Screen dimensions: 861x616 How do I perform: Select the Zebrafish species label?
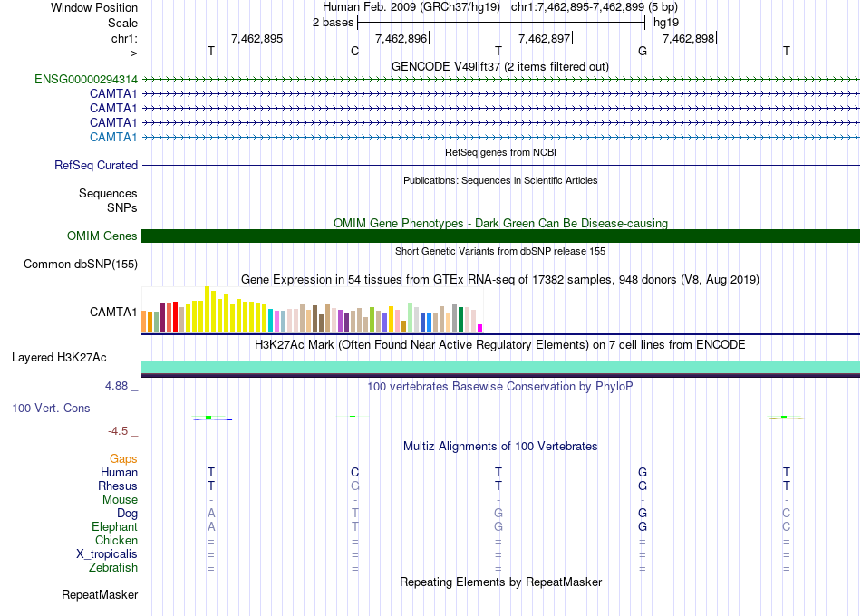click(113, 568)
